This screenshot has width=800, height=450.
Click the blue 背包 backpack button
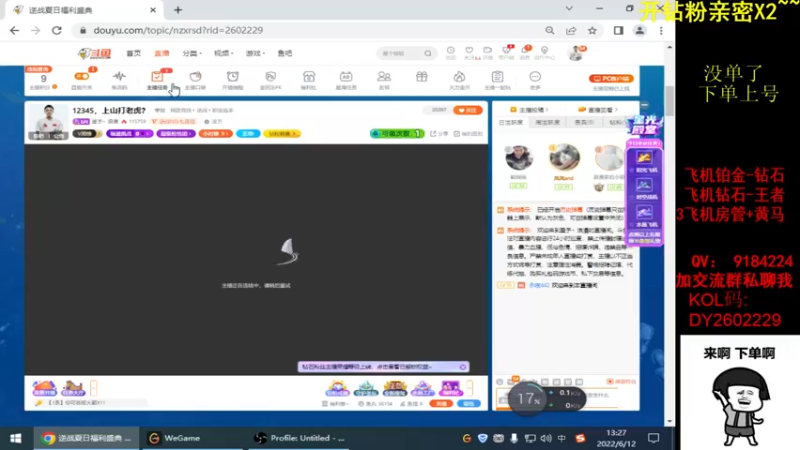(x=469, y=404)
